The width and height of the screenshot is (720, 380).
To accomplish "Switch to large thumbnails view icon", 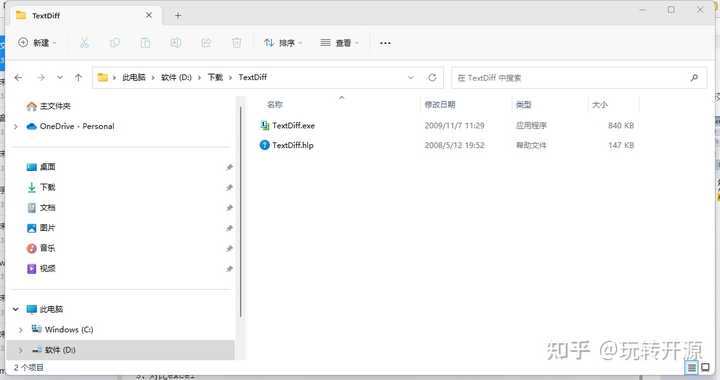I will 705,367.
